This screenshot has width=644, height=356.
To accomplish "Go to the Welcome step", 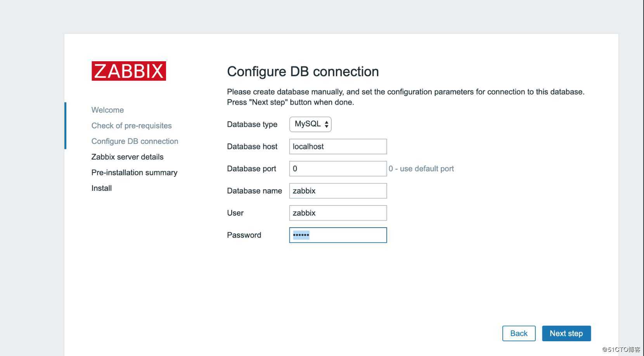I will 107,110.
